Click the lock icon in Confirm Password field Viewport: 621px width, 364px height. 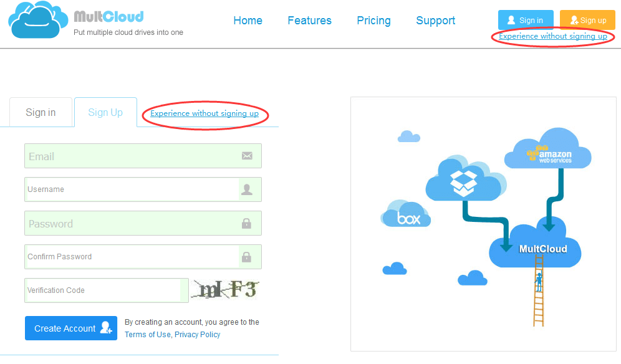click(x=246, y=257)
